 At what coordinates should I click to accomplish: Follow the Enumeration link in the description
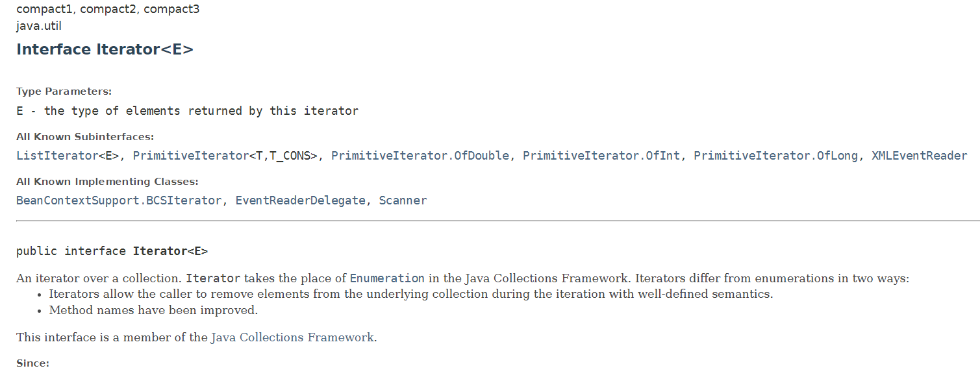387,278
